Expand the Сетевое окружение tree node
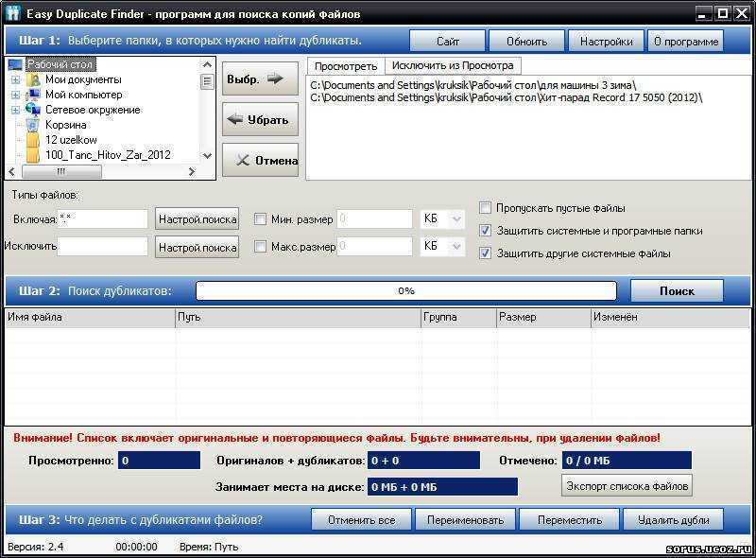The image size is (756, 558). pos(15,110)
